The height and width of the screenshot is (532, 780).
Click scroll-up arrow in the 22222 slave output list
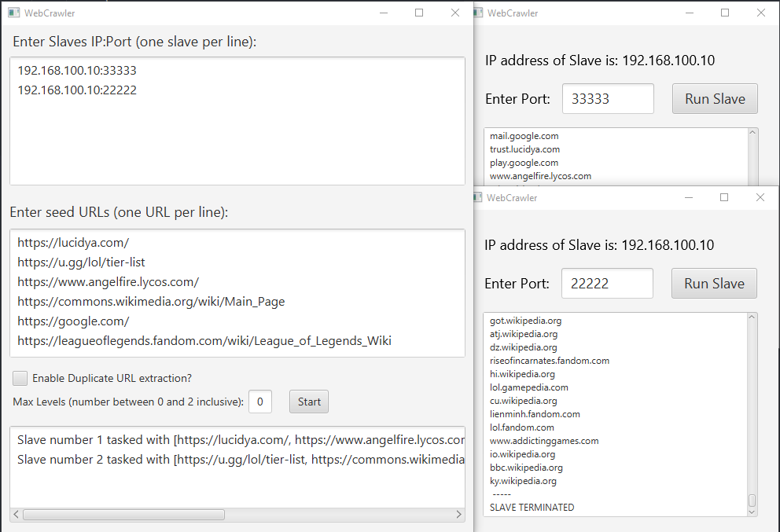pos(752,317)
